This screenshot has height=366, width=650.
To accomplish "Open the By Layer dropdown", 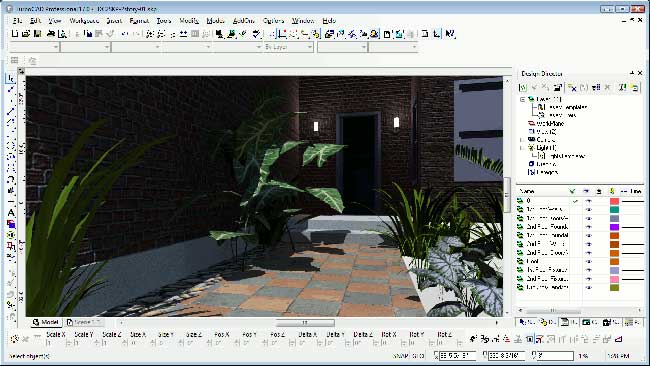I will tap(288, 47).
